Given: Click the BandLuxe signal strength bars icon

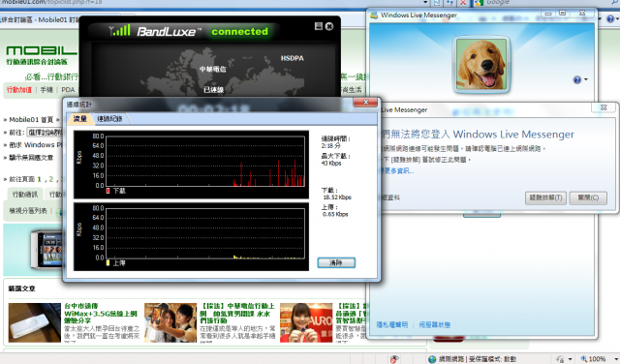Looking at the screenshot, I should coord(119,30).
